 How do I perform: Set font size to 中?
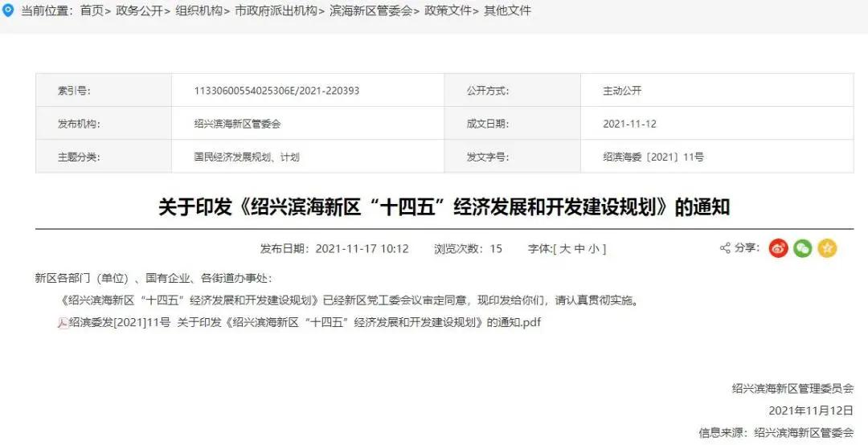579,249
